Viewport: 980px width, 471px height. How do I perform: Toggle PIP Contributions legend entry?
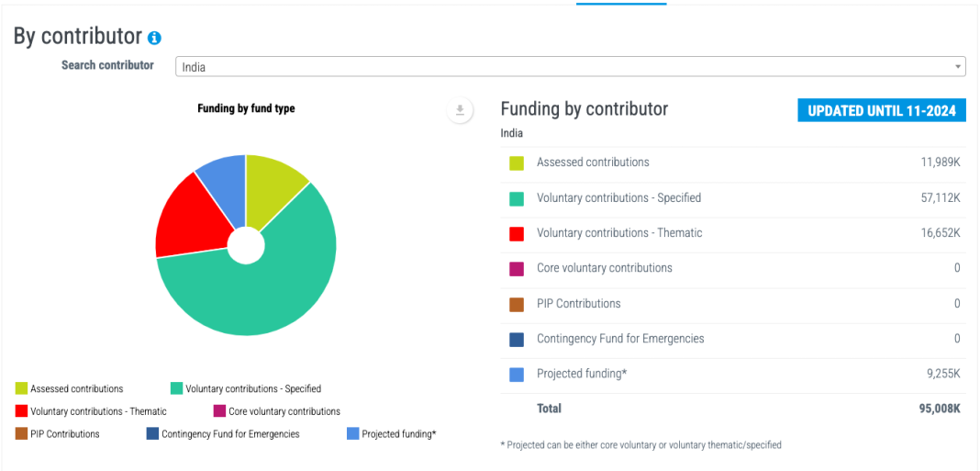coord(58,433)
